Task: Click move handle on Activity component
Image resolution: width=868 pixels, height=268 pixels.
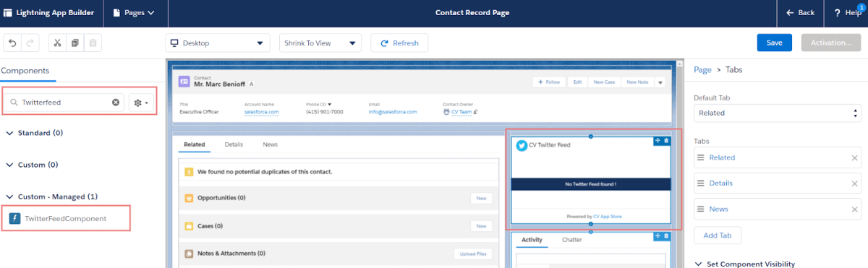Action: coord(658,236)
